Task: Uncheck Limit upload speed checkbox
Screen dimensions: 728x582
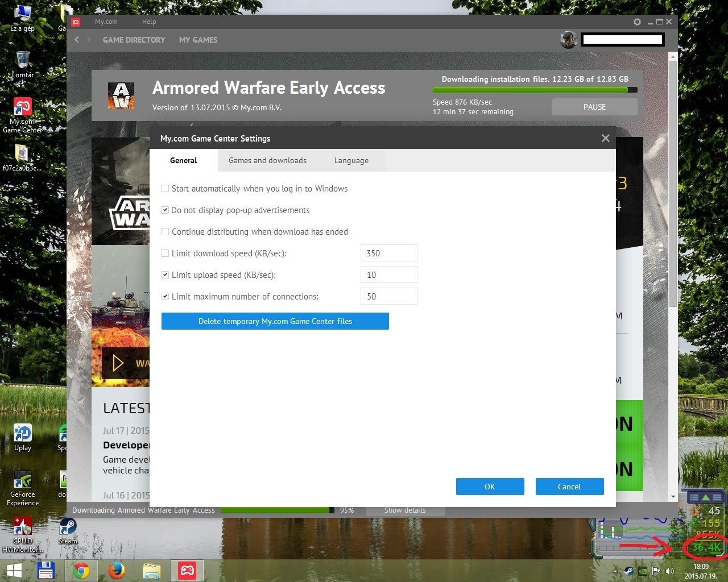Action: pos(165,275)
